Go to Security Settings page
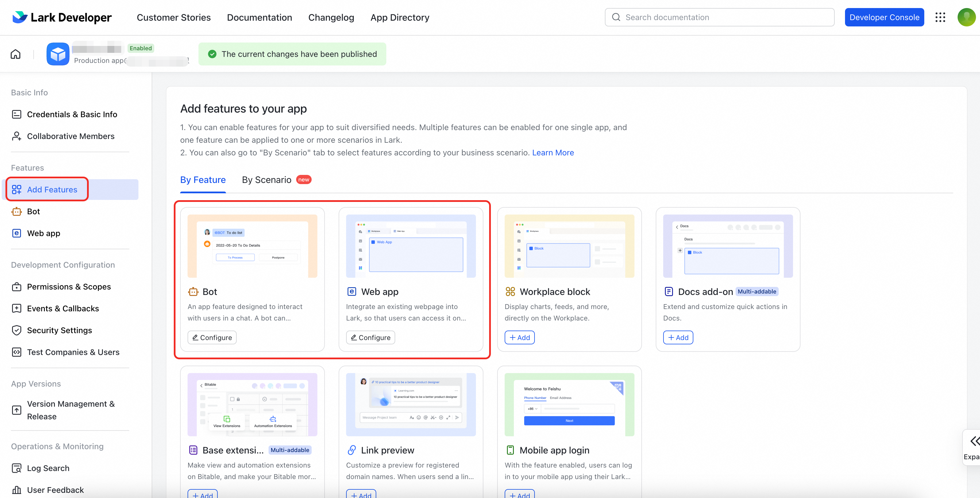The image size is (980, 498). 59,330
